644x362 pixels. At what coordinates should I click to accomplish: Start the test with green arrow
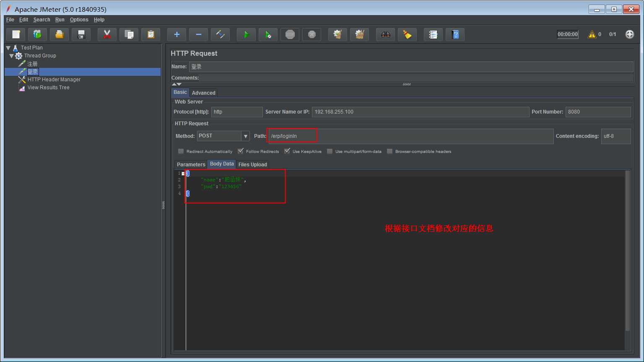click(247, 34)
